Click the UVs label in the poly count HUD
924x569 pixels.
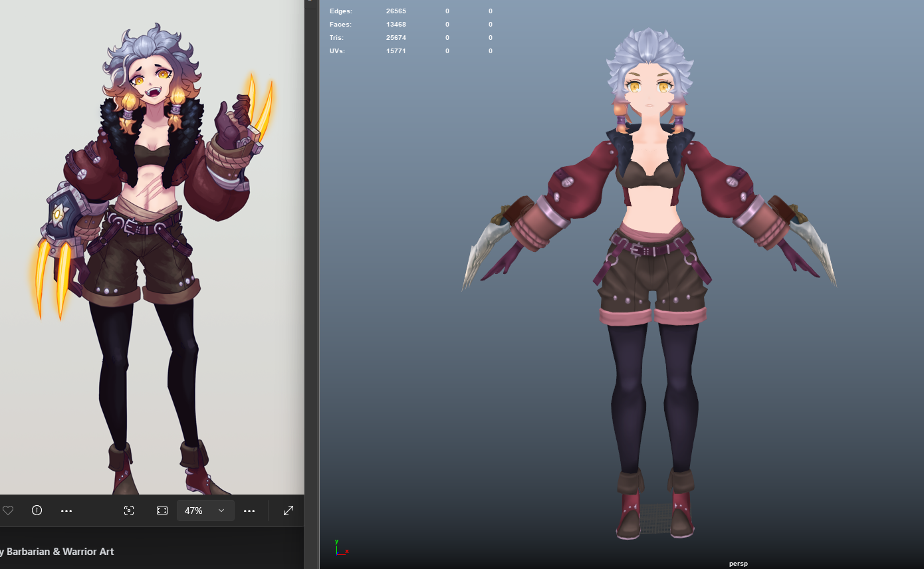[338, 51]
